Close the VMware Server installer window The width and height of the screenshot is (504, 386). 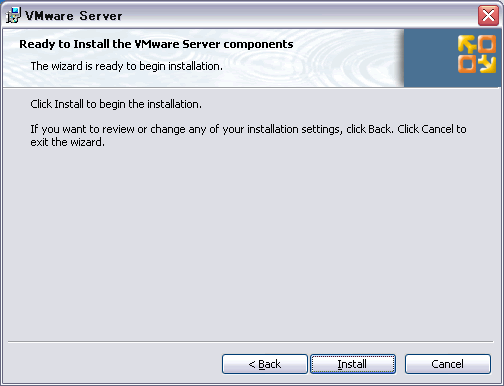click(x=488, y=15)
